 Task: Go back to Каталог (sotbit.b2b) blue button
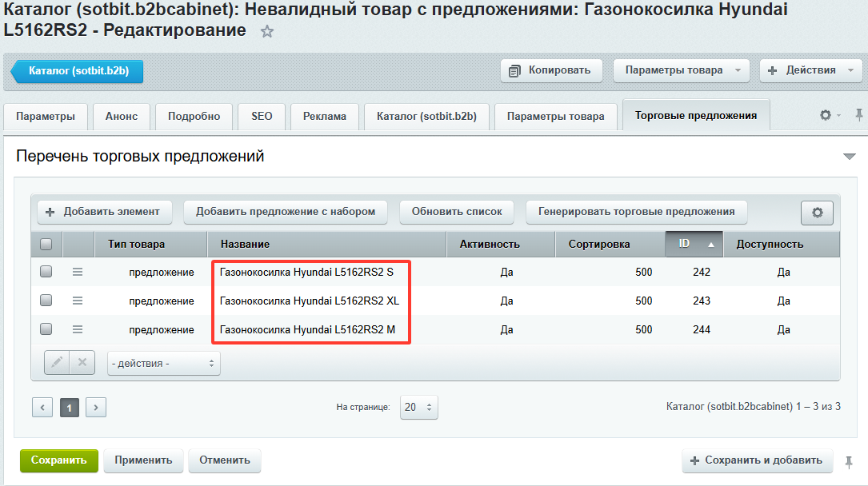(x=78, y=71)
